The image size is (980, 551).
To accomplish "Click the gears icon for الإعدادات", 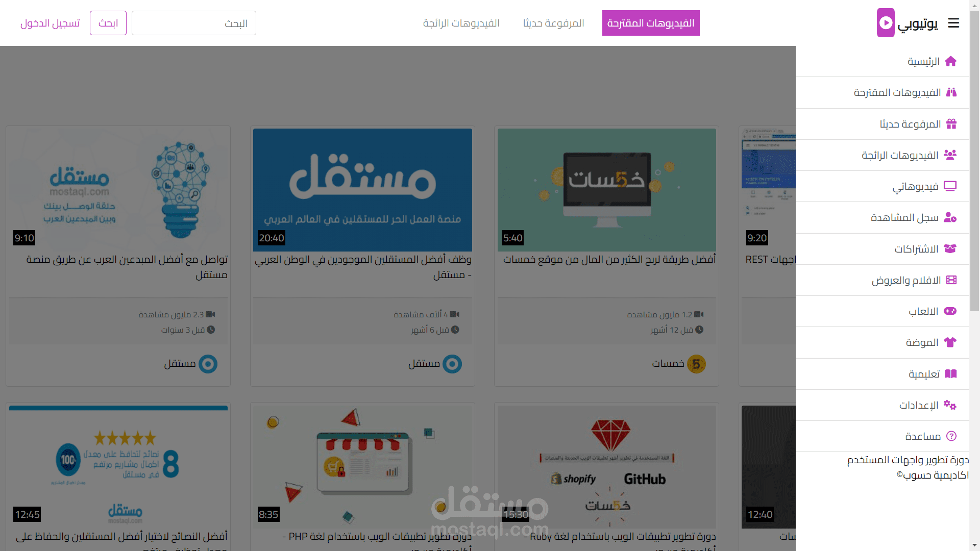I will tap(950, 405).
